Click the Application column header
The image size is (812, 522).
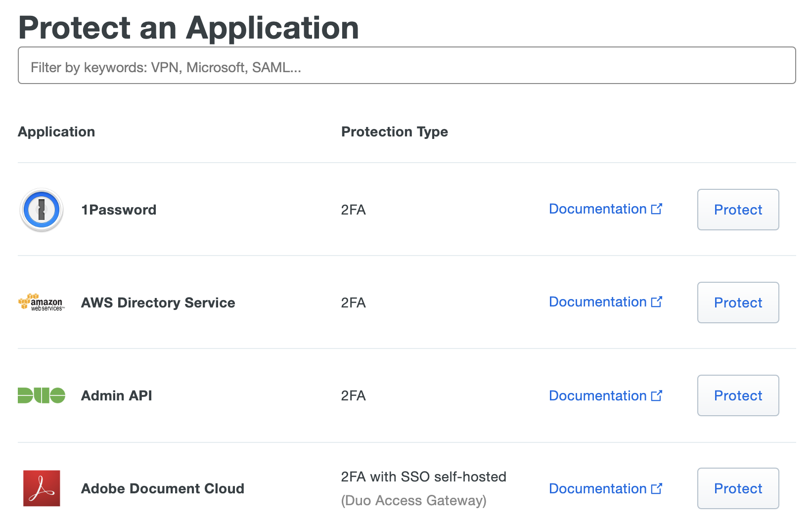tap(56, 131)
